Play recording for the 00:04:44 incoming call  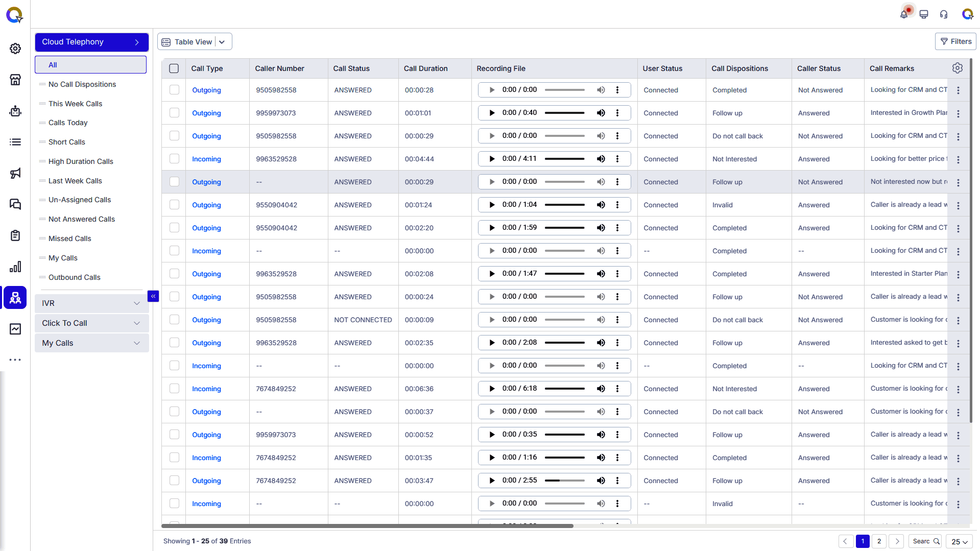tap(492, 159)
